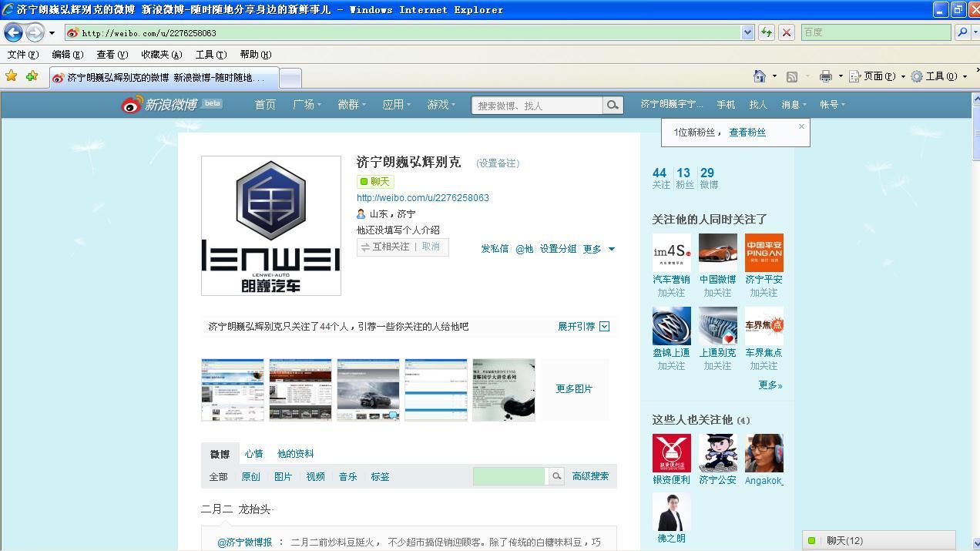Open the 帮助(H) menu
This screenshot has height=551, width=980.
coord(256,55)
